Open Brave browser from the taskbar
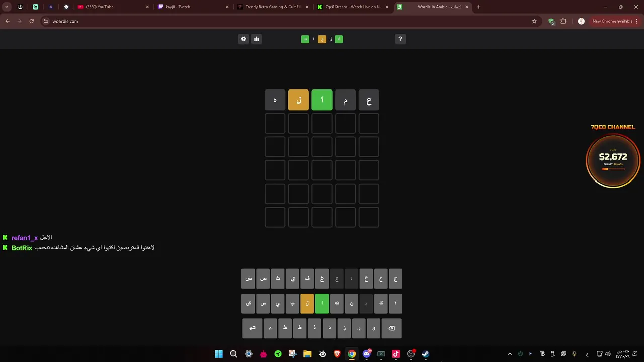The height and width of the screenshot is (362, 644). click(337, 354)
